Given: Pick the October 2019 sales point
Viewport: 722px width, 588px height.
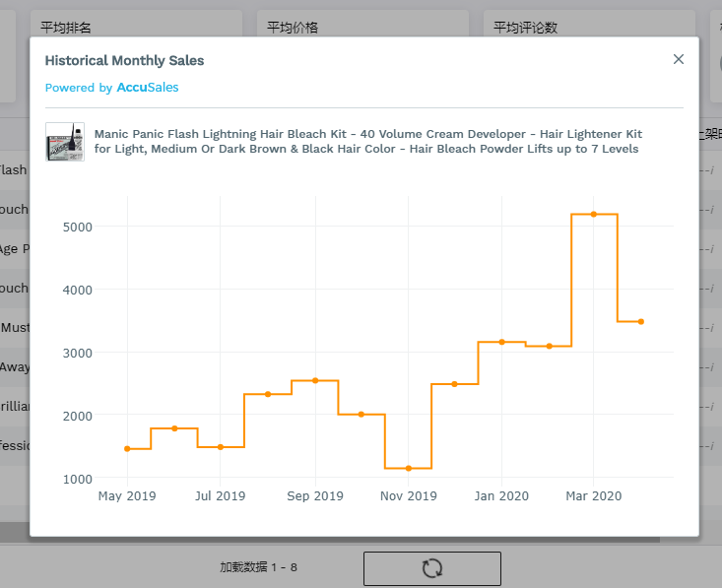Looking at the screenshot, I should click(x=361, y=414).
